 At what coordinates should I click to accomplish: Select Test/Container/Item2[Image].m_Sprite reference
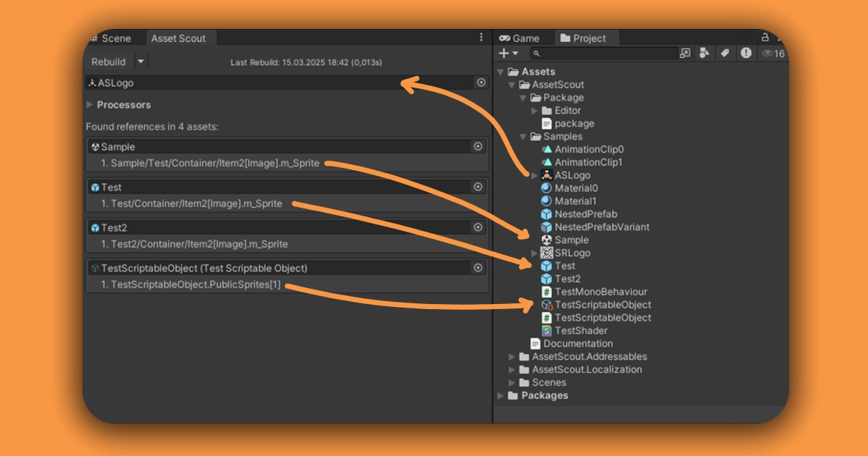pos(192,203)
